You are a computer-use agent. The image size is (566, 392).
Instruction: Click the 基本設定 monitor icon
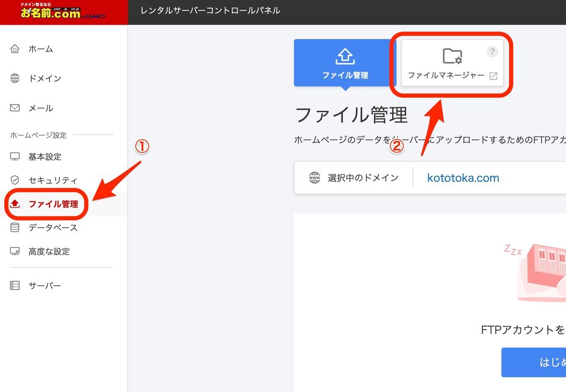[x=15, y=156]
